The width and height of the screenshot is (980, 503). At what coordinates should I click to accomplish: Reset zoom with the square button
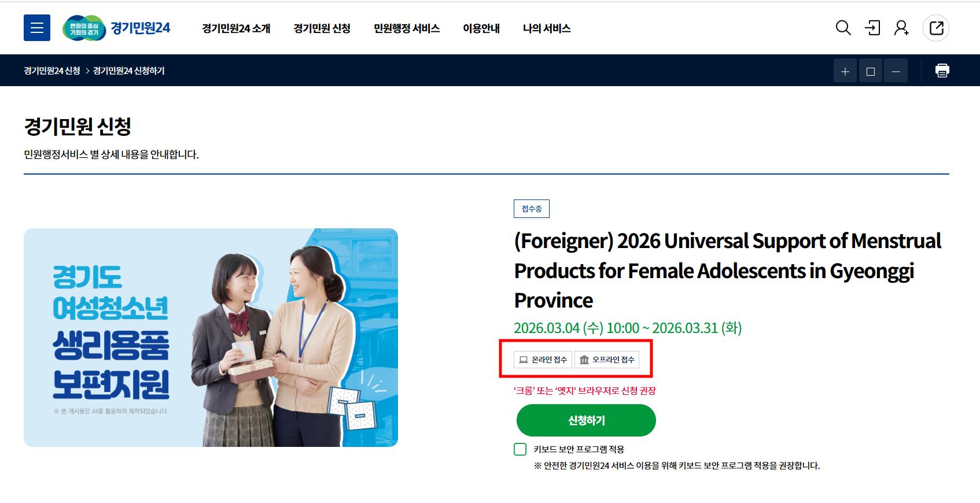point(871,71)
